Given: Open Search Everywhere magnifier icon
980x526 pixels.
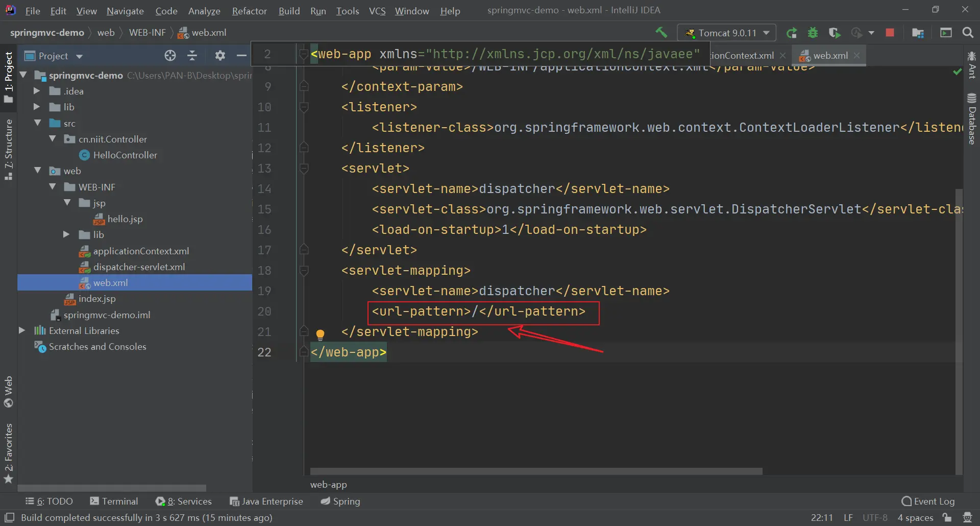Looking at the screenshot, I should [967, 33].
